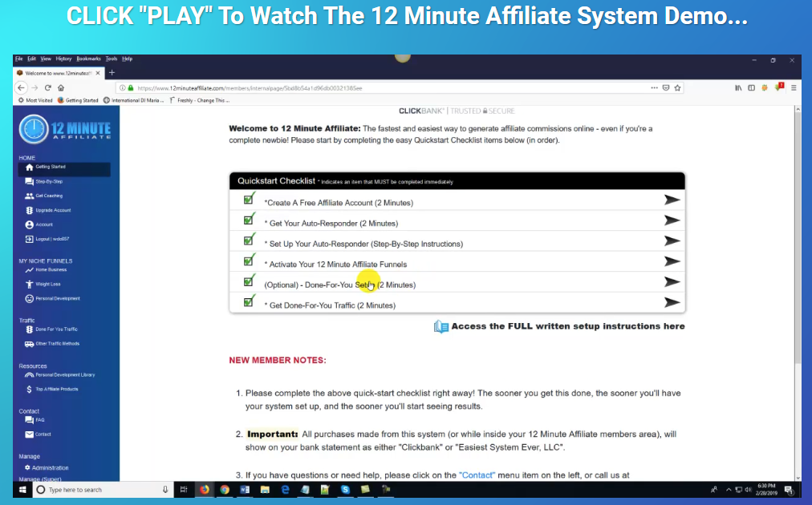Click extension icon with red badge

point(779,87)
